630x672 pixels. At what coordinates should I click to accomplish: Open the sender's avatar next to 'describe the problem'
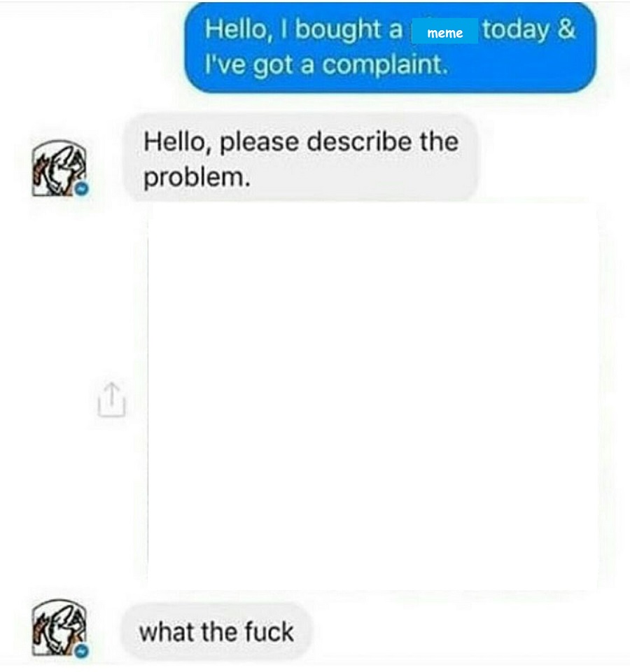point(59,169)
